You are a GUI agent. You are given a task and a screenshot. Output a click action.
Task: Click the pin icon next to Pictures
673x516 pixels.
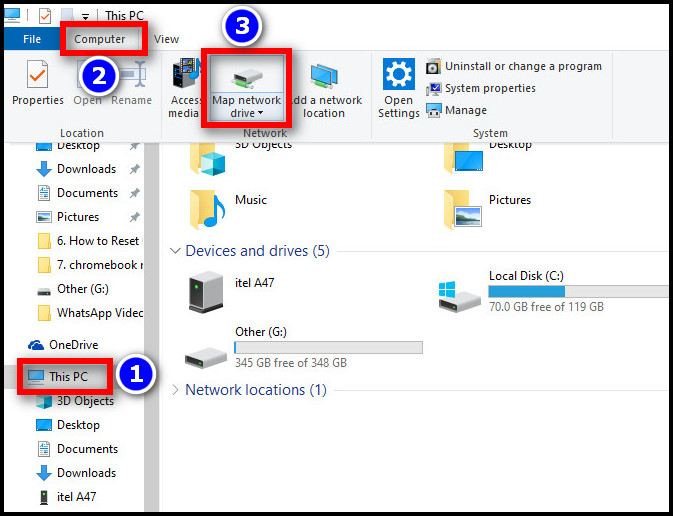(135, 218)
